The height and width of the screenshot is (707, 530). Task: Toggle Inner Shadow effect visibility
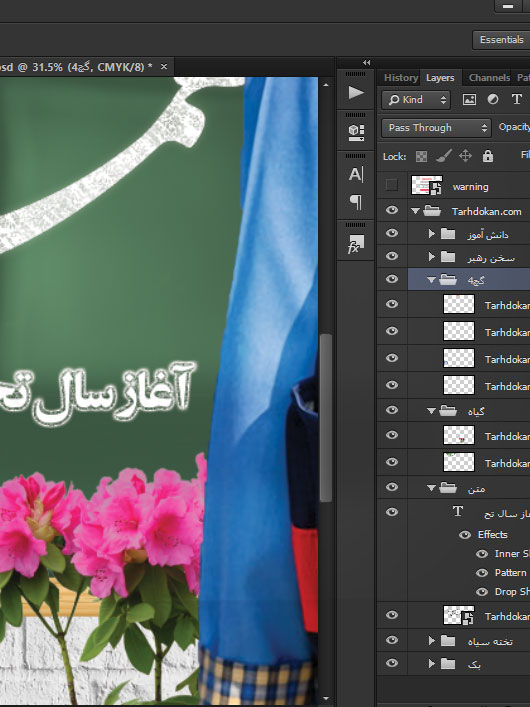pos(482,554)
